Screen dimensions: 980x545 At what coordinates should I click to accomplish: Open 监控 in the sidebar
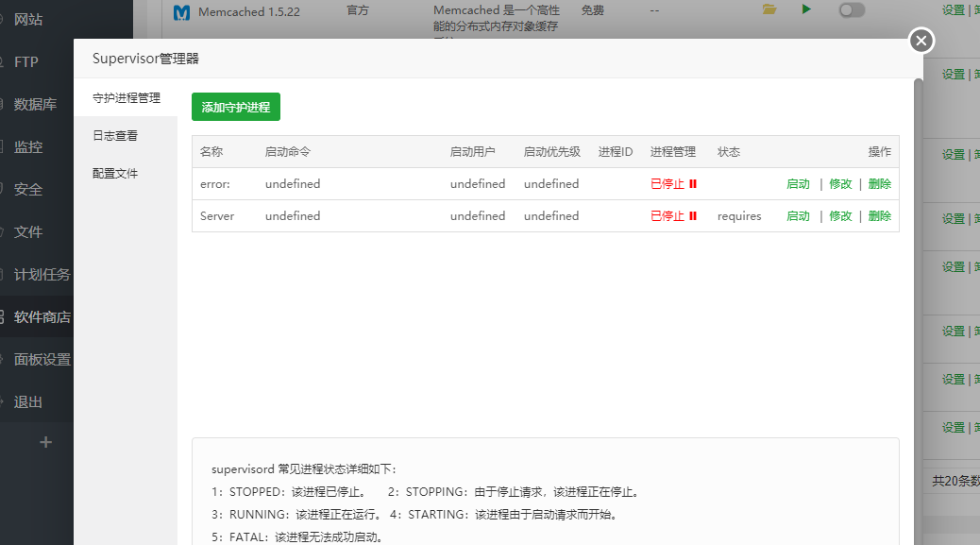tap(28, 146)
